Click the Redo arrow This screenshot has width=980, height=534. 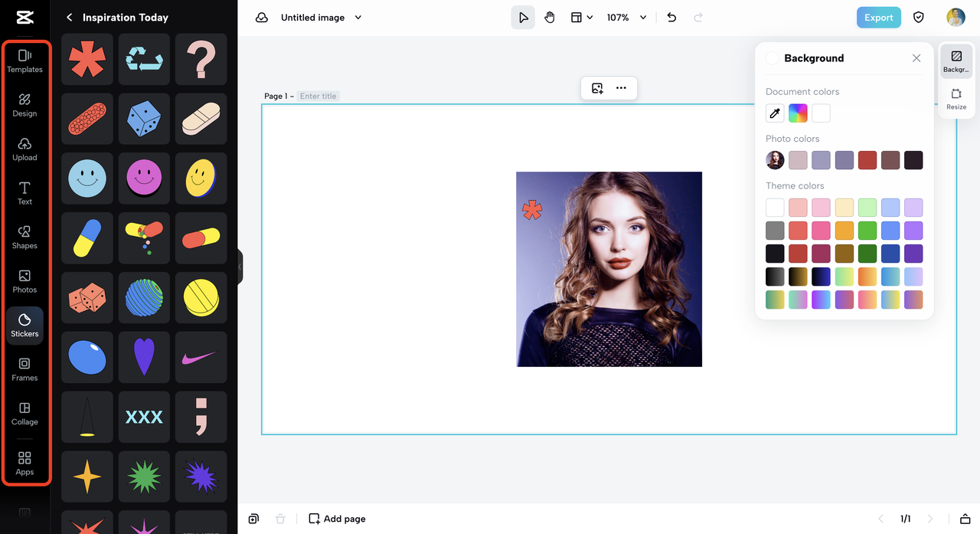click(x=697, y=18)
